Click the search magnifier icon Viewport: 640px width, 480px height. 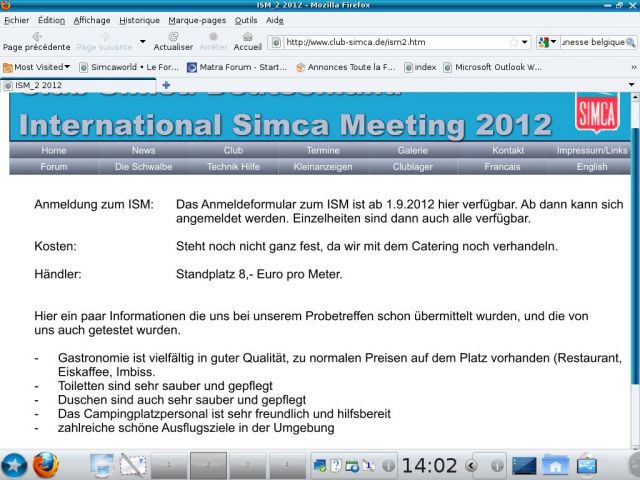pos(631,42)
